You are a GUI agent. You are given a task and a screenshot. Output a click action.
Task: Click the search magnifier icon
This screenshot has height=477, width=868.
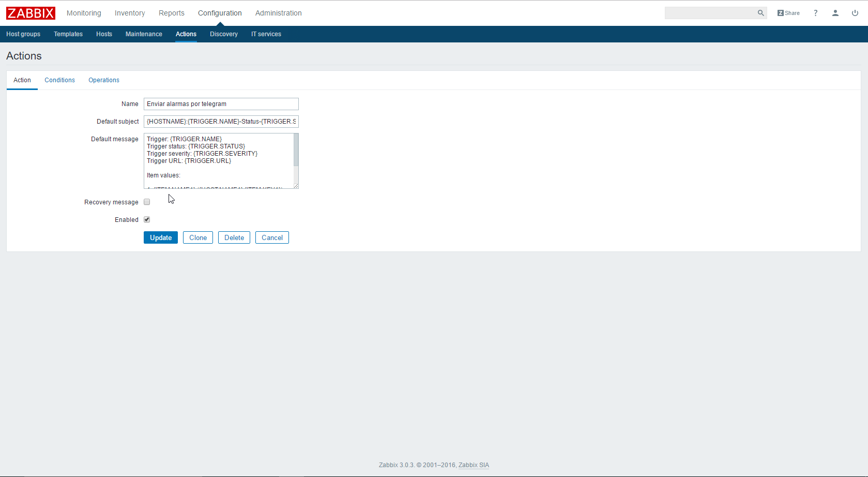(760, 13)
